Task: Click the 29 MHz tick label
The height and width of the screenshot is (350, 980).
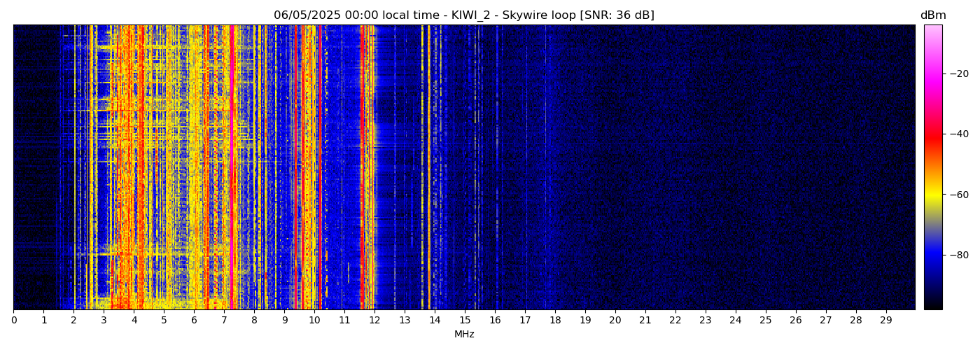Action: tap(886, 320)
